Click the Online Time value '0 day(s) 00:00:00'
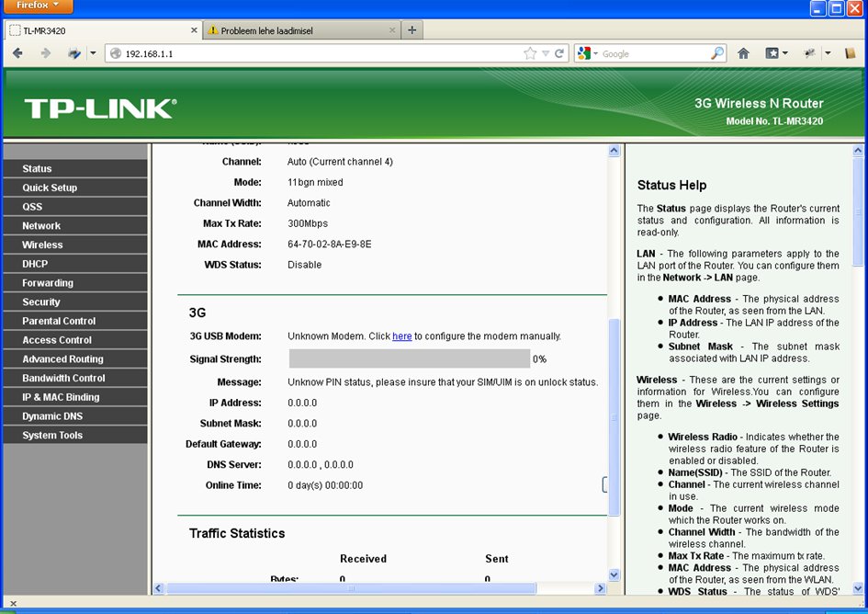Image resolution: width=868 pixels, height=614 pixels. click(325, 485)
